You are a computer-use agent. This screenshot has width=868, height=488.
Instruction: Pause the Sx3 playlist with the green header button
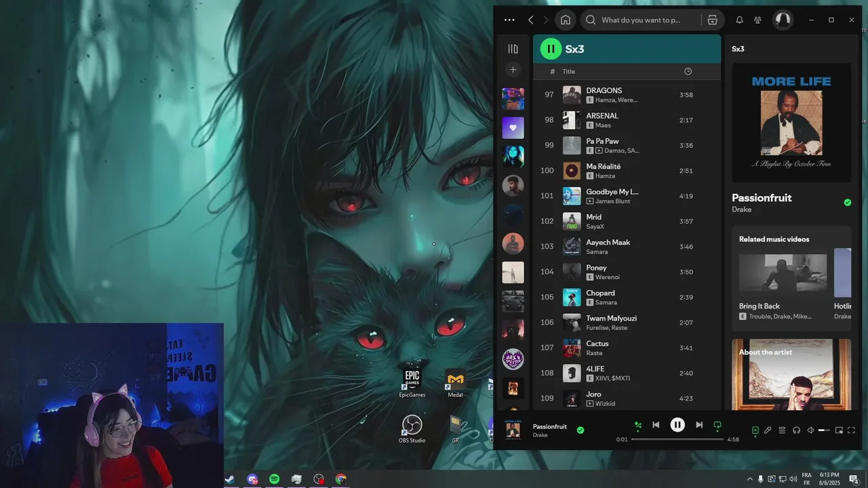coord(551,49)
